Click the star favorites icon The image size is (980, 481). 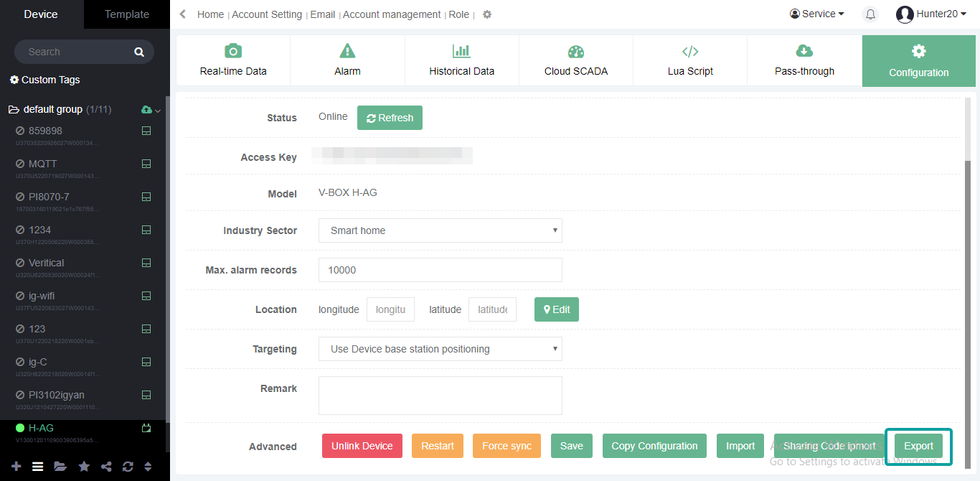84,467
